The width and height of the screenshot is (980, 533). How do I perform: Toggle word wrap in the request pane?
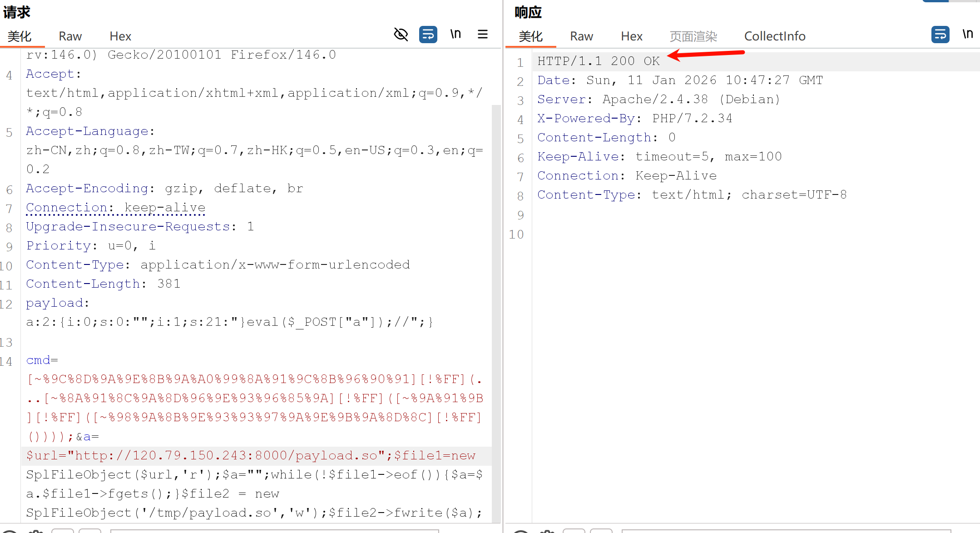point(428,35)
